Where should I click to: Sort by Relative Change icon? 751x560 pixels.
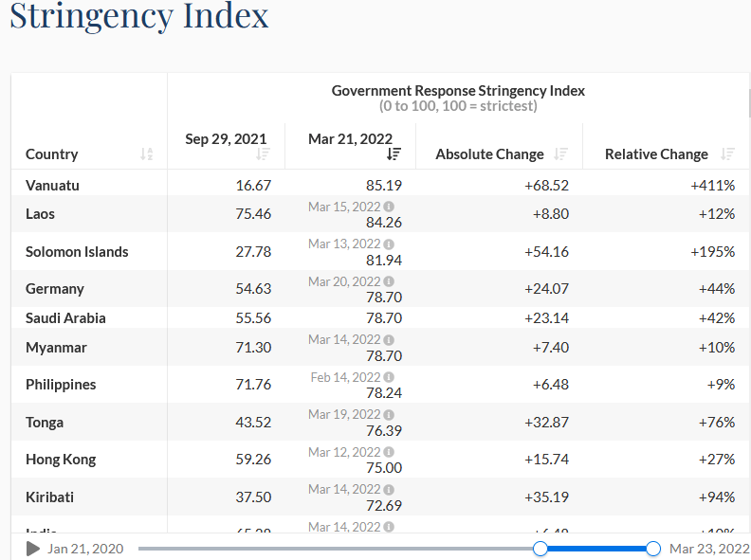727,154
